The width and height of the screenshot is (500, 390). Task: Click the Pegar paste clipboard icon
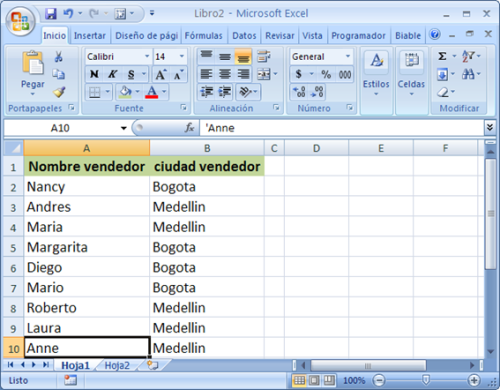click(32, 63)
